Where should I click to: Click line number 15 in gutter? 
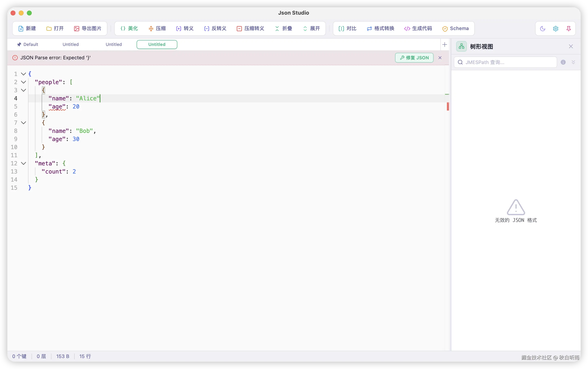click(x=14, y=188)
